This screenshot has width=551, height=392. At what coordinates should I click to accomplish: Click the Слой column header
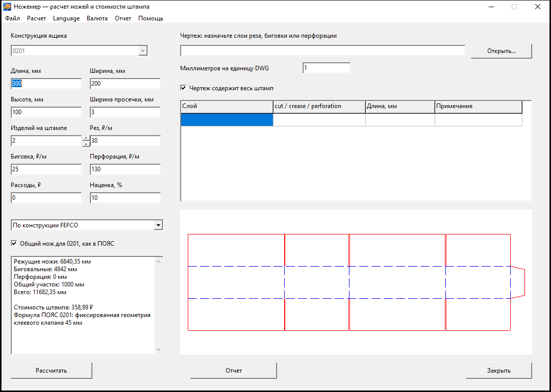227,107
